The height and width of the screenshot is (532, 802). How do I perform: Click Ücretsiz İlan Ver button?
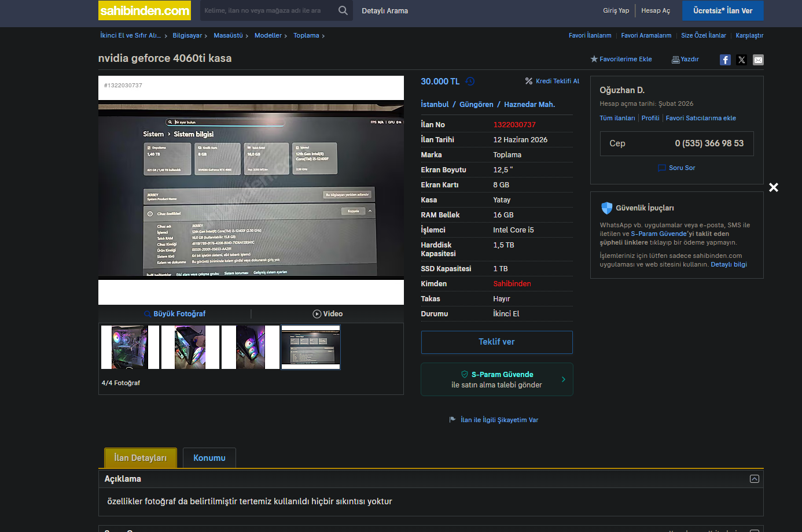(723, 10)
